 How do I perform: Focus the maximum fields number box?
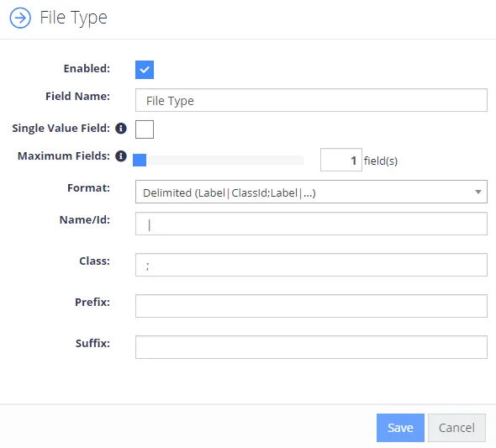coord(341,160)
